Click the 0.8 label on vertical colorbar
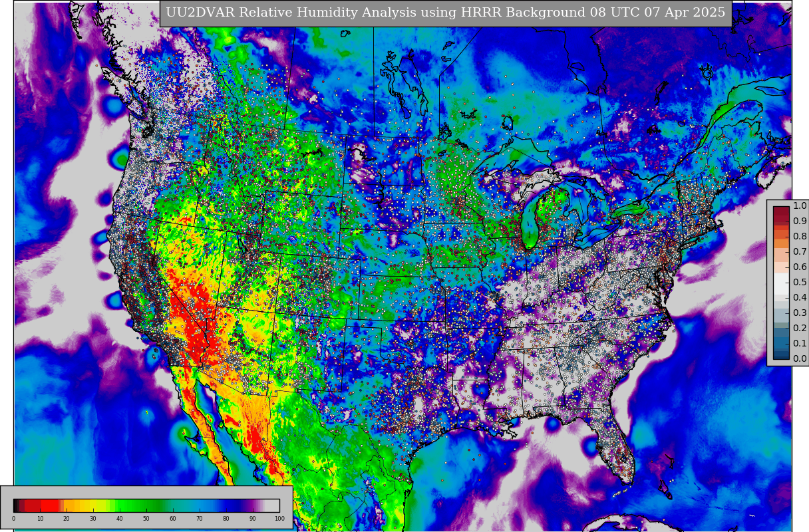 (800, 236)
